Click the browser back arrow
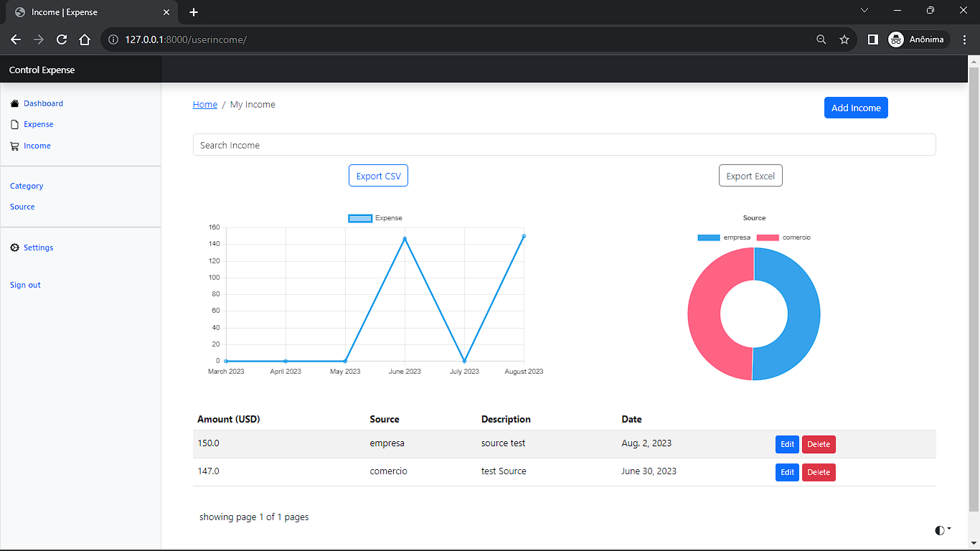The image size is (980, 551). [x=16, y=39]
